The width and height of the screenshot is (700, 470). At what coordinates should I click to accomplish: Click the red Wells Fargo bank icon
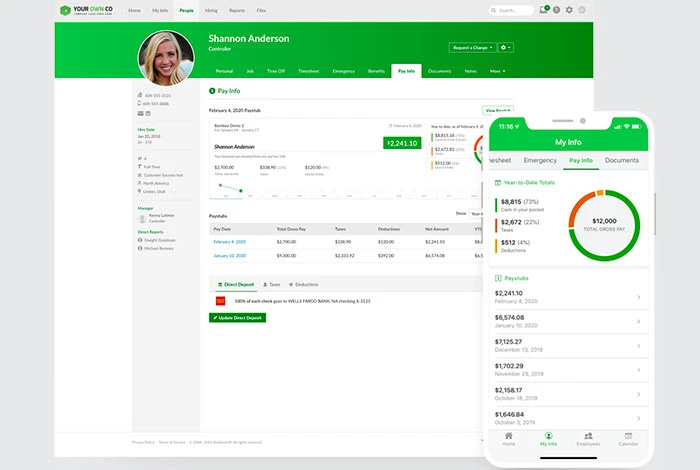pyautogui.click(x=221, y=301)
